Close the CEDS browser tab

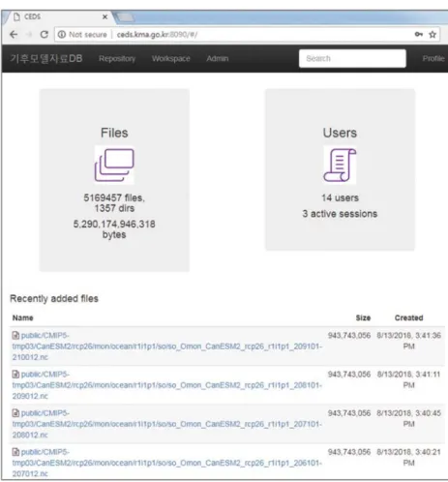pos(105,16)
